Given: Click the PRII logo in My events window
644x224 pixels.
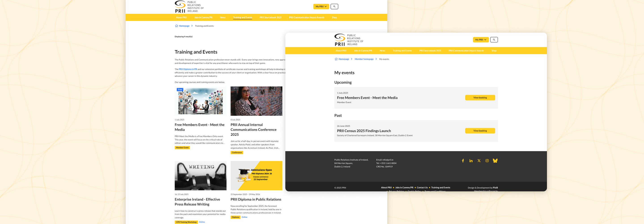Looking at the screenshot, I should 349,40.
